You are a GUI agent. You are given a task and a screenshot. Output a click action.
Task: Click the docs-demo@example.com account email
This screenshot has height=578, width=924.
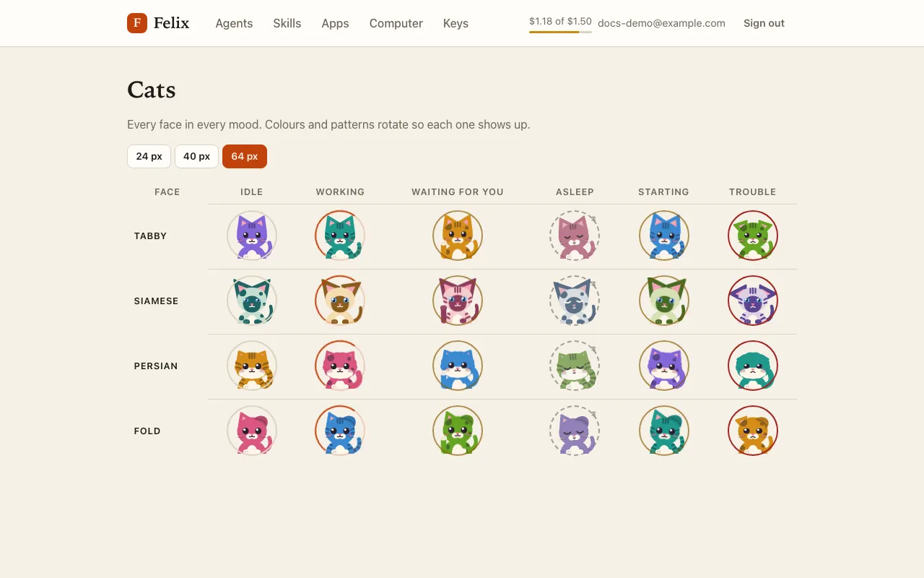(661, 23)
